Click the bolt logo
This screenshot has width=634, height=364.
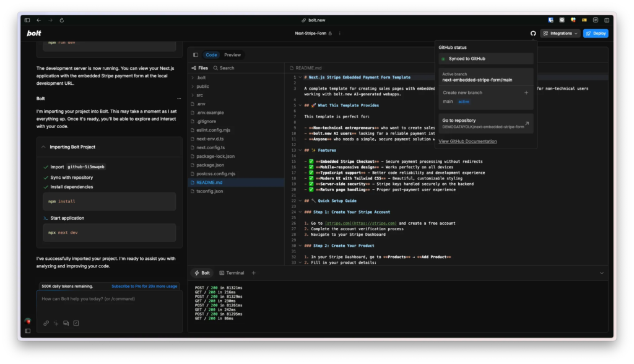[34, 33]
